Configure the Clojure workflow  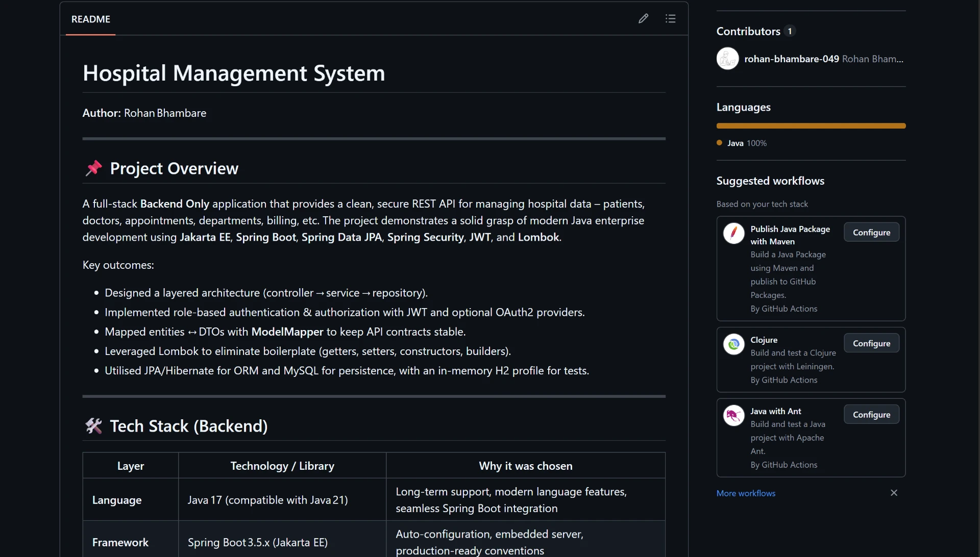point(871,343)
